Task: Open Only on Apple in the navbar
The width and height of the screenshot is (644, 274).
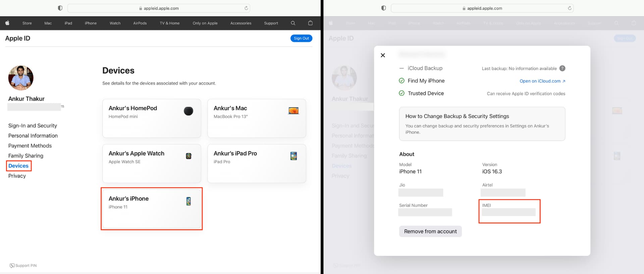Action: pyautogui.click(x=205, y=23)
